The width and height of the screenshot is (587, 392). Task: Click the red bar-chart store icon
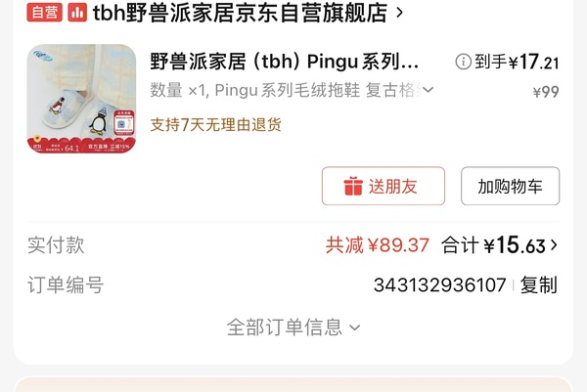(77, 13)
